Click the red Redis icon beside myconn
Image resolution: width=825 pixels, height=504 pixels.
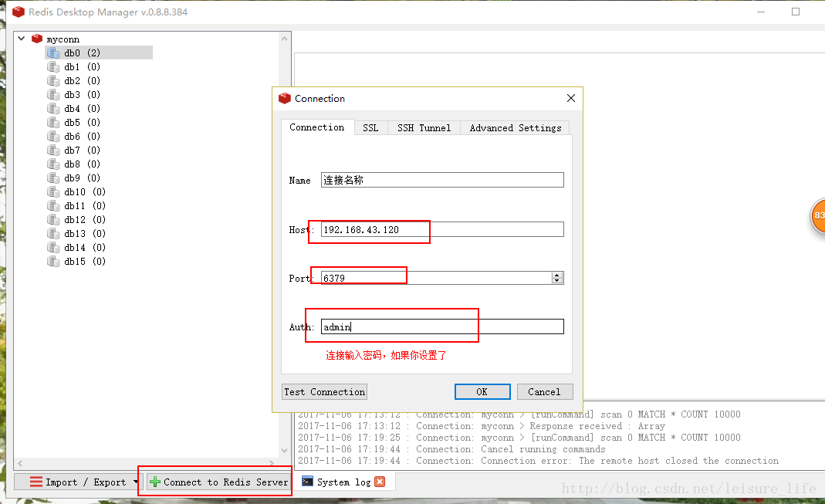click(x=37, y=39)
